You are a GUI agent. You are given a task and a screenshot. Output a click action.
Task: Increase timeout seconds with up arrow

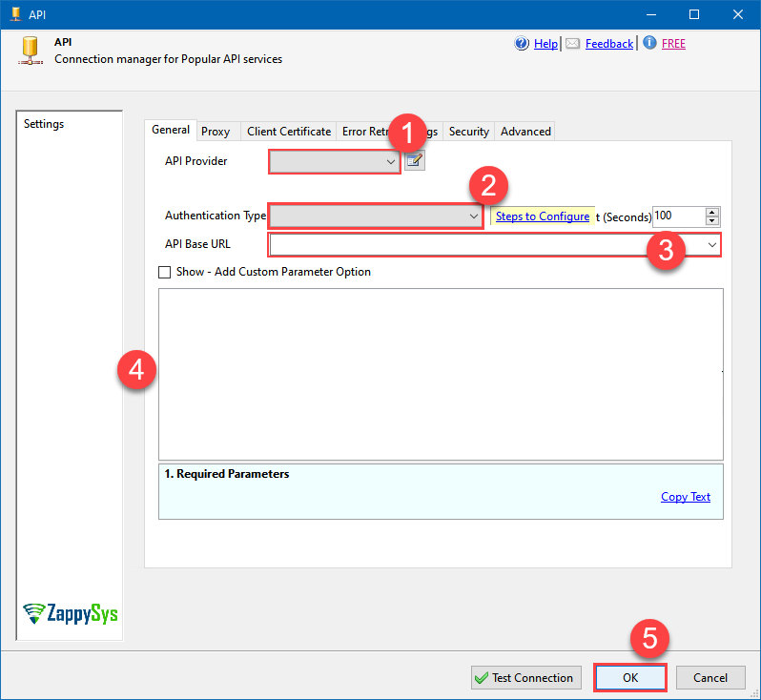pos(712,212)
